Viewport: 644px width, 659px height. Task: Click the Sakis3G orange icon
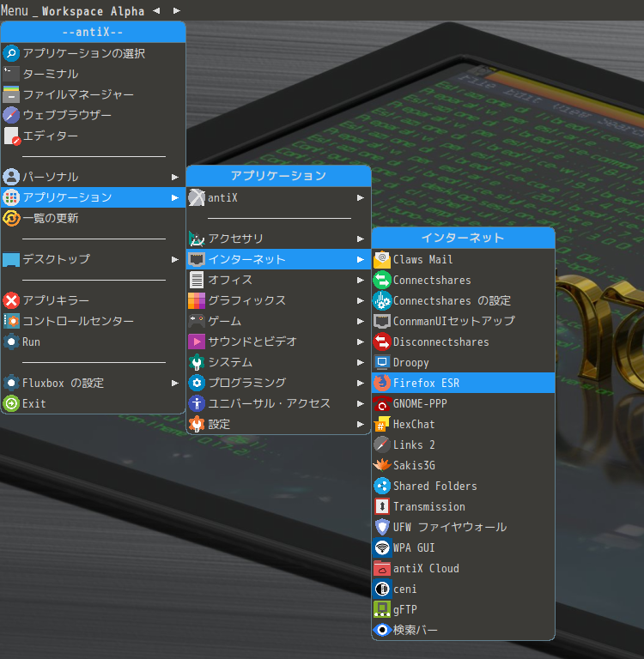(x=382, y=465)
